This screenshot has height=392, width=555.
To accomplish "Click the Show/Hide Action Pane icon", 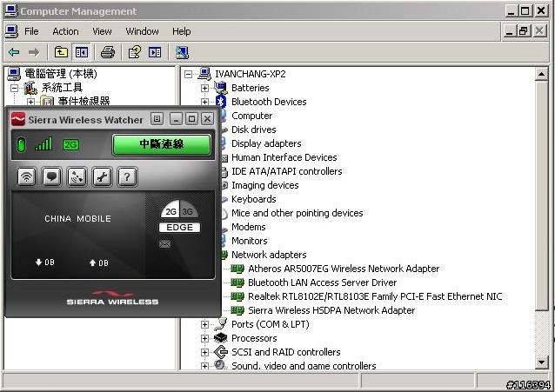I will (155, 52).
